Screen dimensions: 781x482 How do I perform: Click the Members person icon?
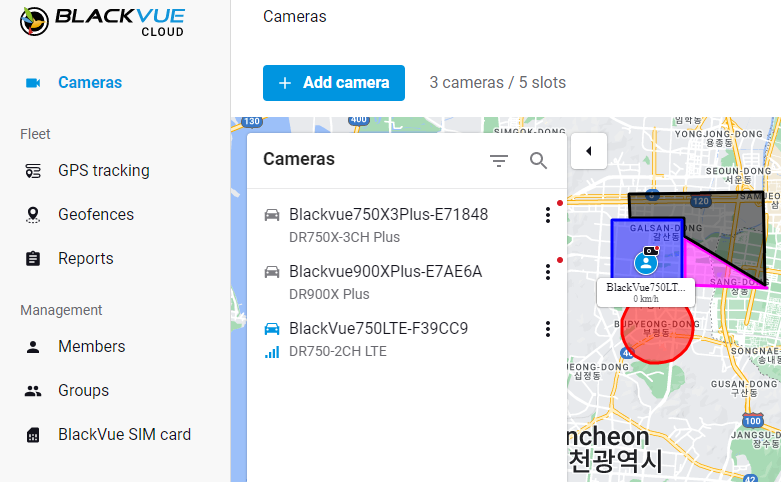[x=33, y=347]
